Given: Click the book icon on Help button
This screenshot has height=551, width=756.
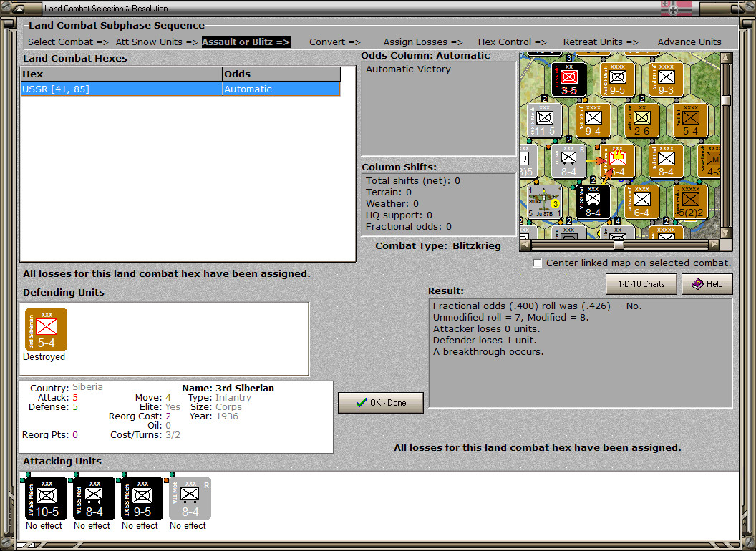Looking at the screenshot, I should 698,284.
